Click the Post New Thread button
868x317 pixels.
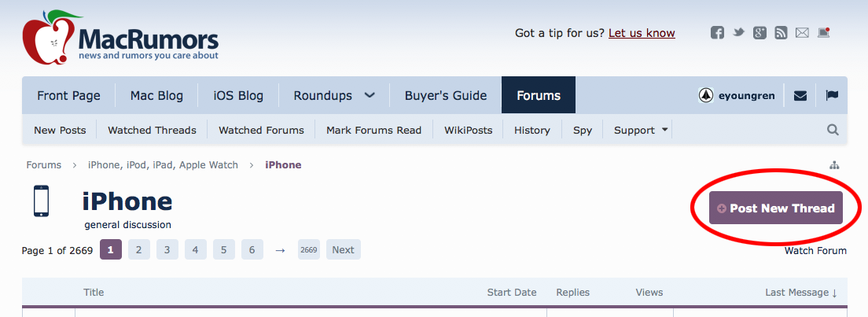[775, 208]
